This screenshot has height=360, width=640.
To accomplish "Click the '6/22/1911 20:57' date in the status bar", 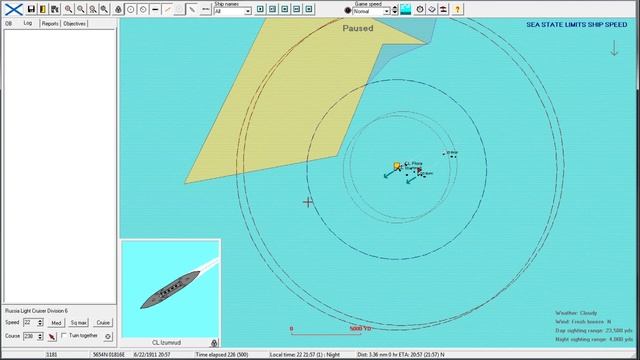I will click(x=152, y=355).
